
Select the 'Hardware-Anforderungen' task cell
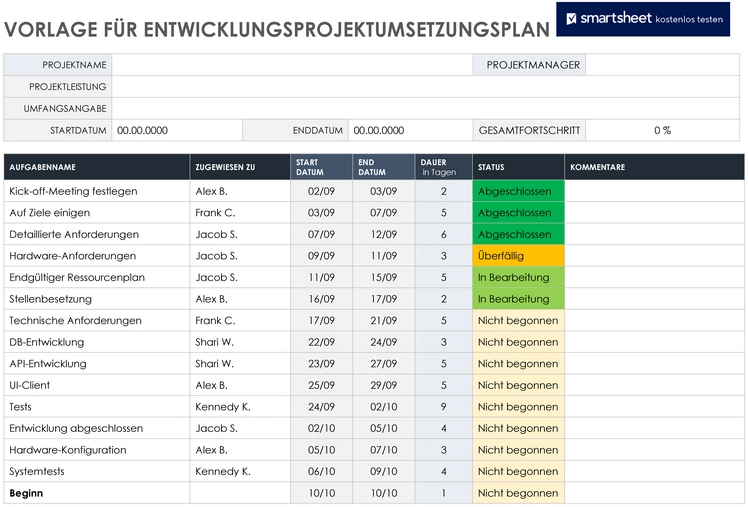tap(97, 256)
